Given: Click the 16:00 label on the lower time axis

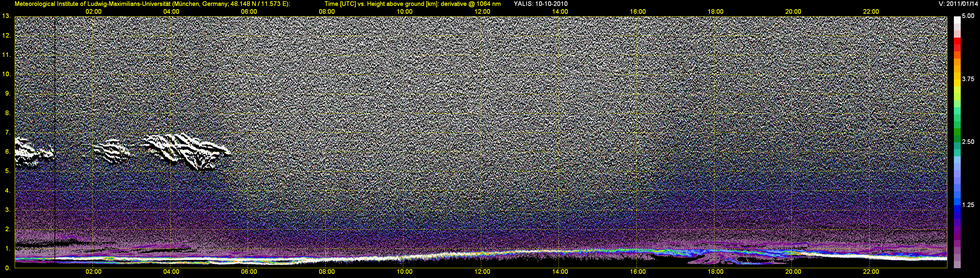Looking at the screenshot, I should 638,272.
